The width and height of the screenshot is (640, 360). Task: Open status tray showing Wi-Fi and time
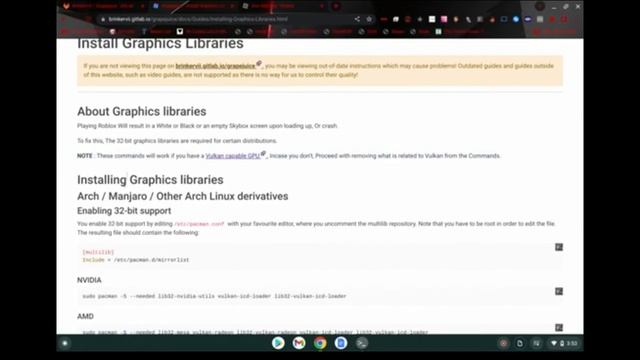(564, 343)
